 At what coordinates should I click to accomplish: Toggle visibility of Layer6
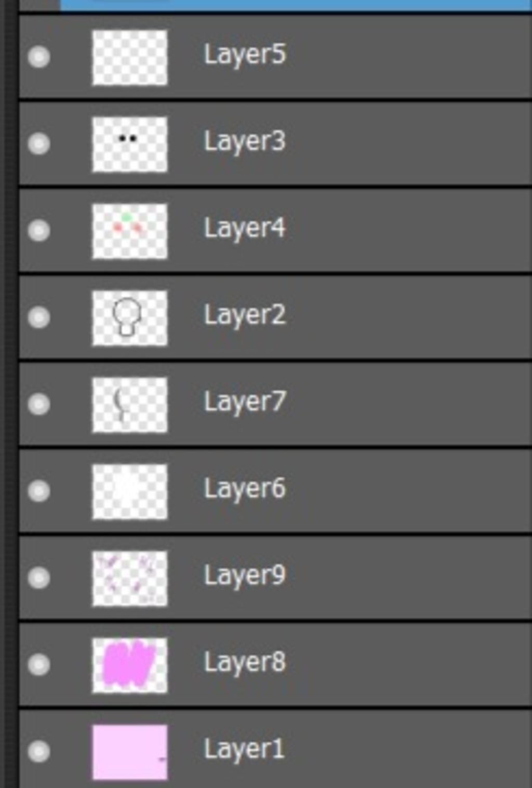39,490
